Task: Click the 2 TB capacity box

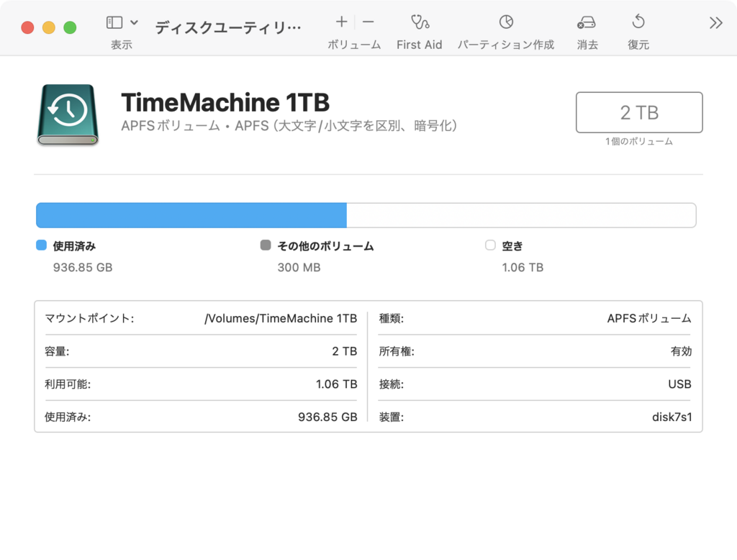Action: 639,112
